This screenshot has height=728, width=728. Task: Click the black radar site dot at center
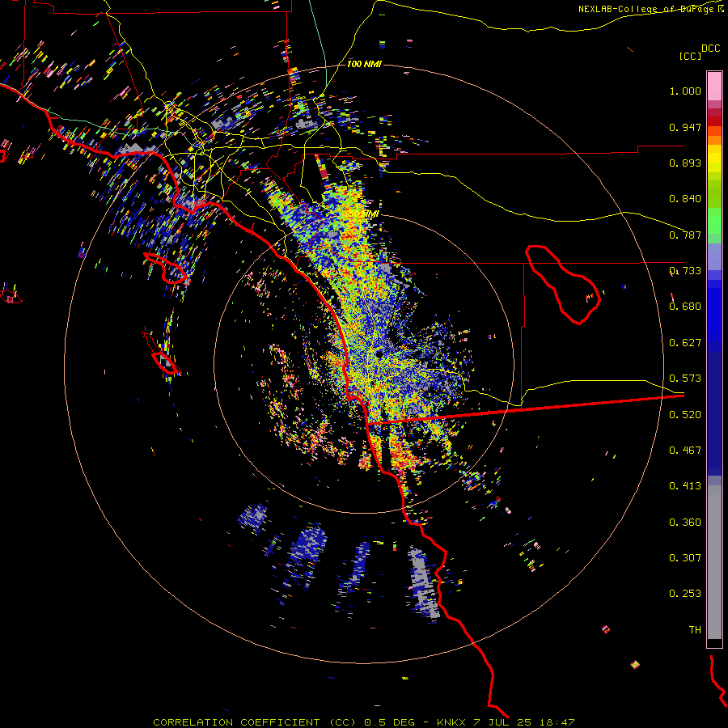click(x=379, y=355)
